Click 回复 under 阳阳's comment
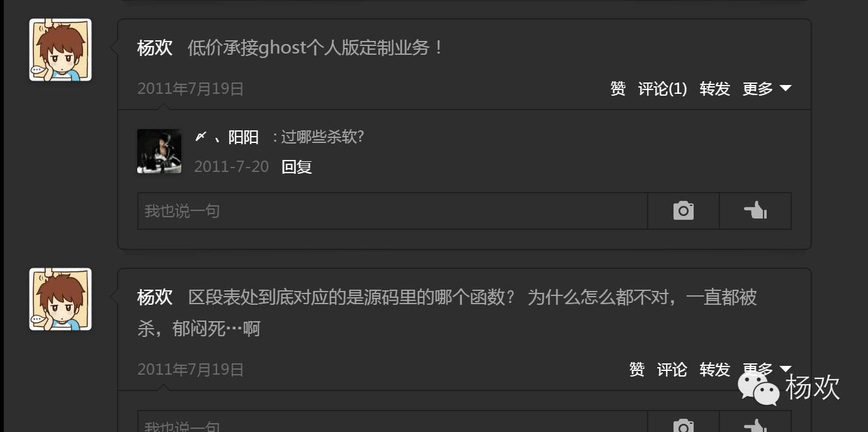The image size is (868, 432). tap(296, 167)
